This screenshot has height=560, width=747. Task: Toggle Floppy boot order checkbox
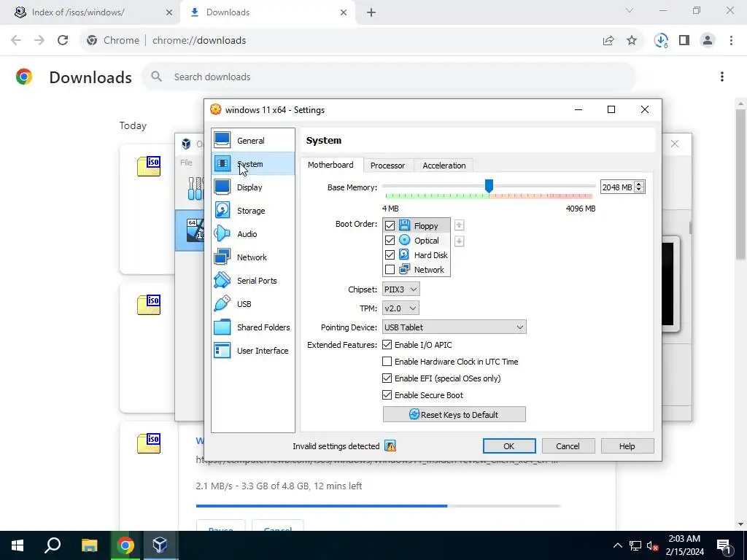point(390,226)
